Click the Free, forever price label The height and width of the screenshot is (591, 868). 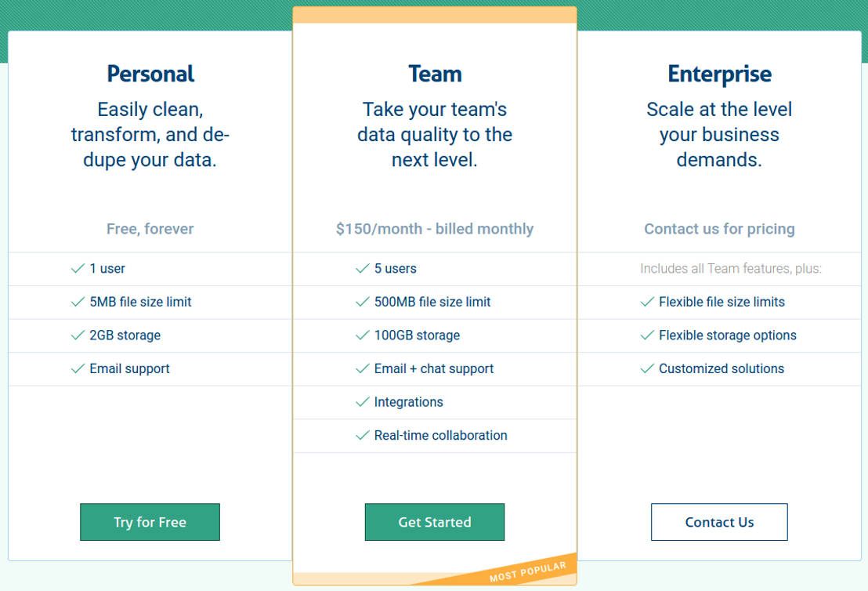coord(150,229)
